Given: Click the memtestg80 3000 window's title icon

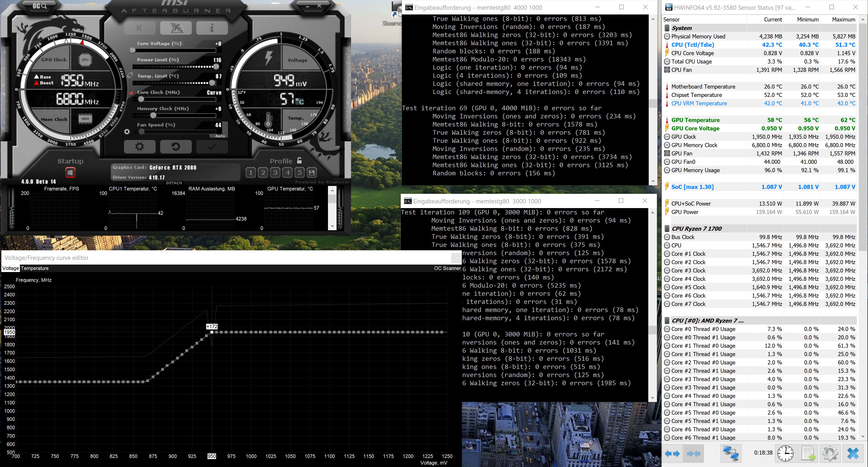Looking at the screenshot, I should tap(408, 201).
